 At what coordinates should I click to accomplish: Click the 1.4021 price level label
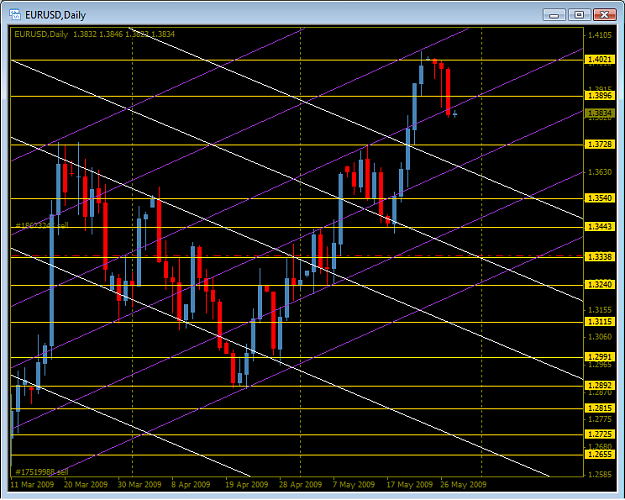click(x=599, y=59)
